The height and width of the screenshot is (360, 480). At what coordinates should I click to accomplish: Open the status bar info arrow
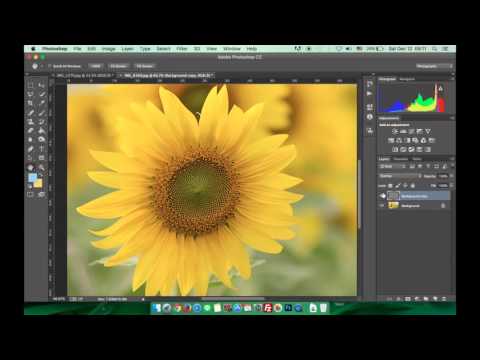tap(143, 299)
